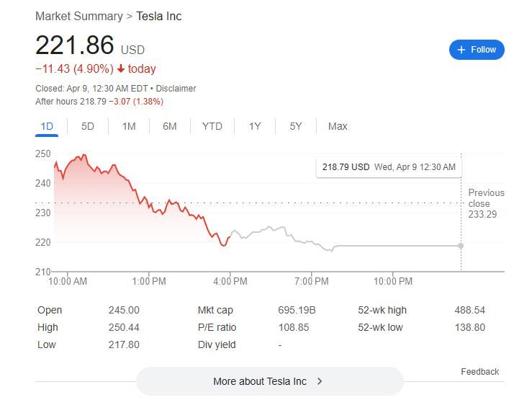This screenshot has height=418, width=532.
Task: Select the 1D time range tab
Action: [x=47, y=126]
